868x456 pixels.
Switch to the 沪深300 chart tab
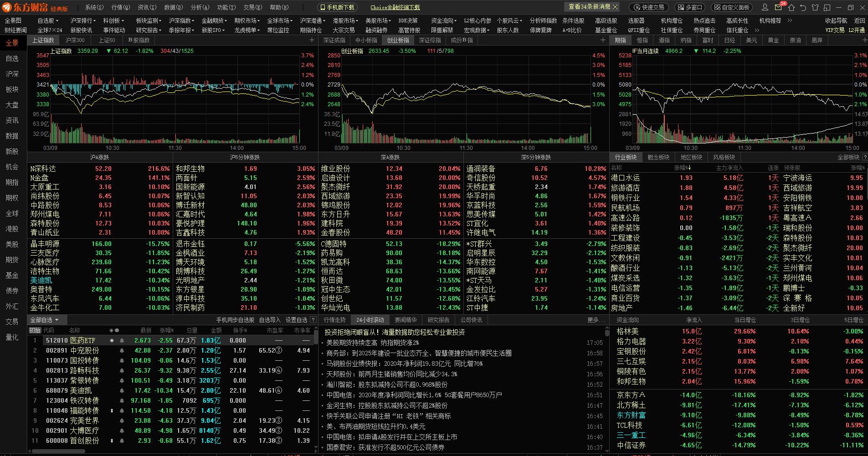(75, 40)
